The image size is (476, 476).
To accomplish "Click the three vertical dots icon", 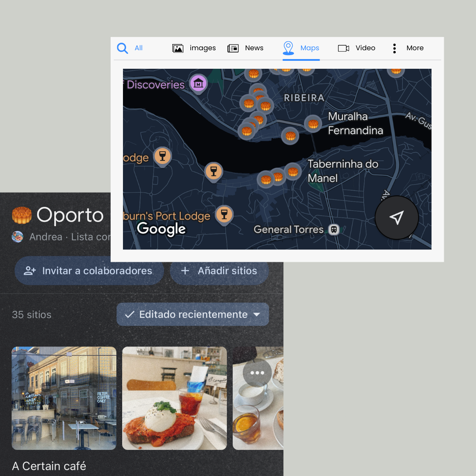I will 394,48.
